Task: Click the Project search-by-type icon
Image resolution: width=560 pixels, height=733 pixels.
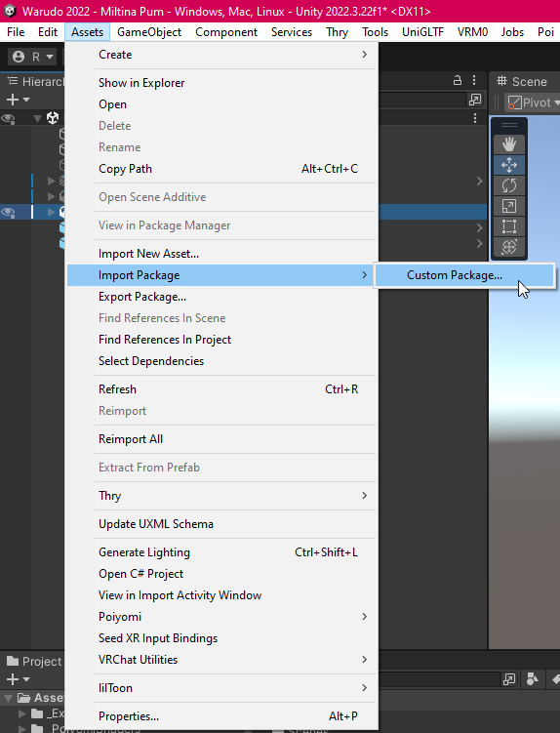Action: (533, 678)
